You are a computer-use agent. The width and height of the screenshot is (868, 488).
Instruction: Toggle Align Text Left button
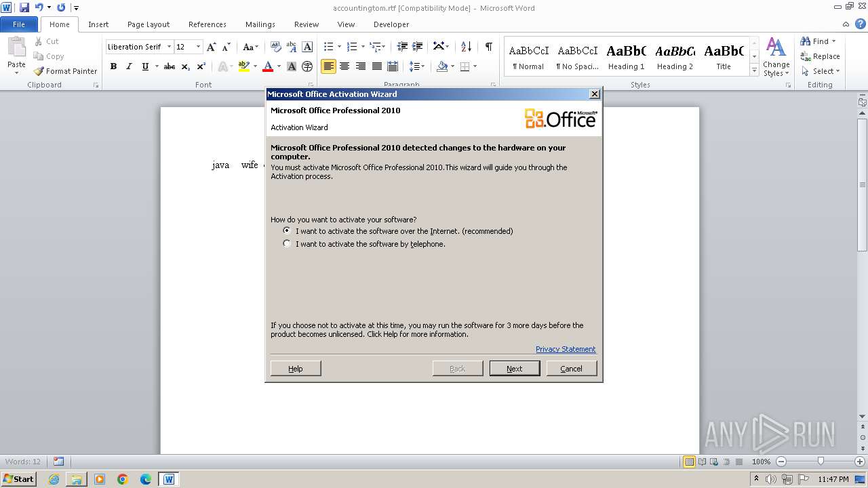tap(328, 66)
